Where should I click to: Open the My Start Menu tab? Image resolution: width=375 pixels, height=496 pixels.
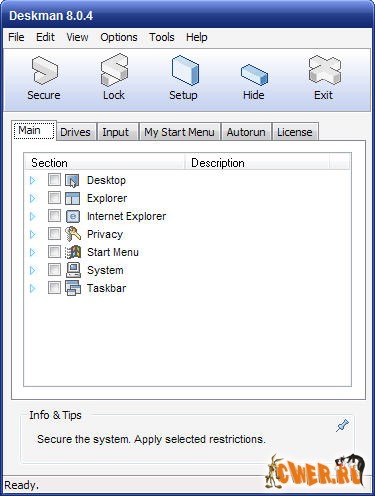tap(179, 132)
